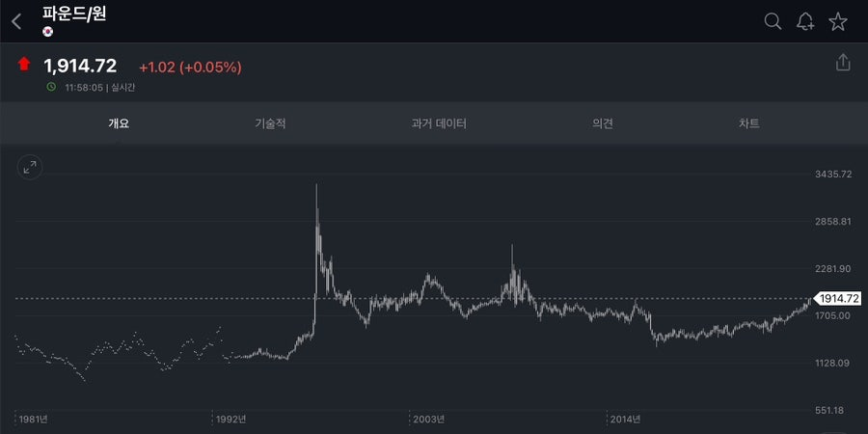Viewport: 868px width, 434px height.
Task: Tap the 2014년 marker on the time axis
Action: pos(626,419)
